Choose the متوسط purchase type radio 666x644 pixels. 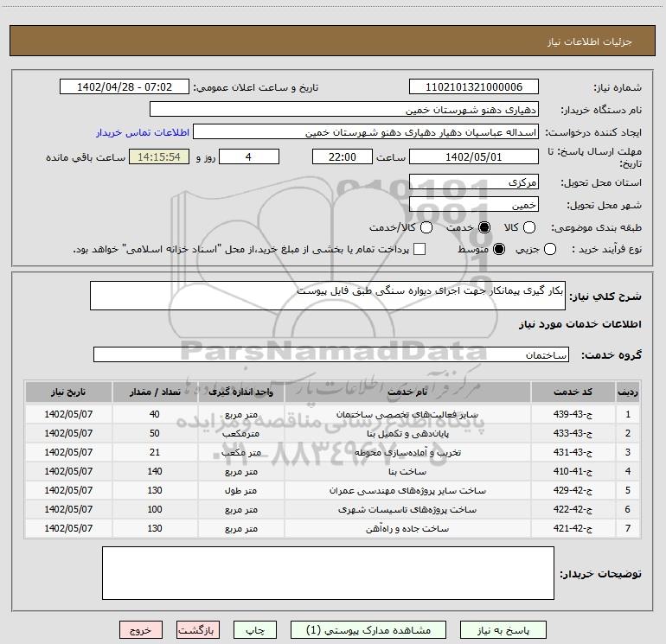[x=499, y=249]
